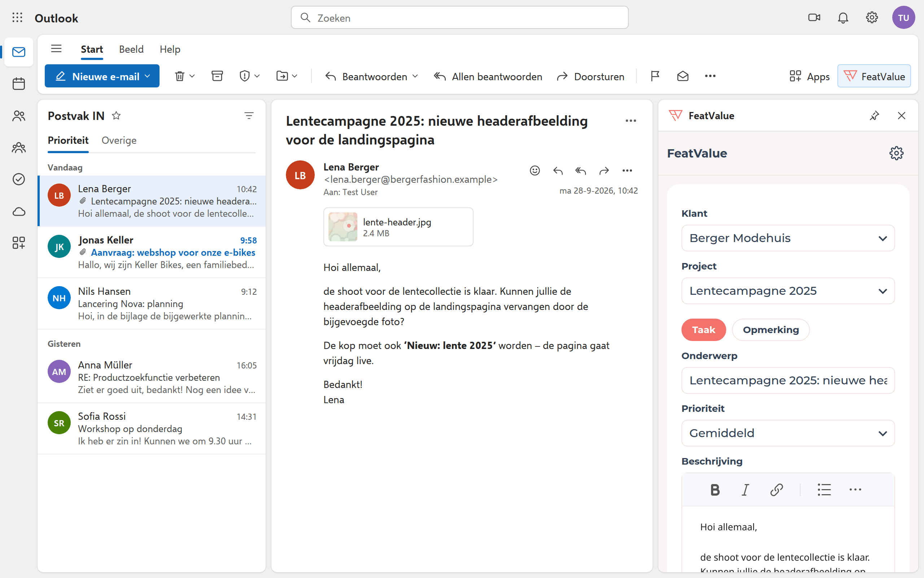The height and width of the screenshot is (578, 924).
Task: Pin the FeatValue pane
Action: click(874, 116)
